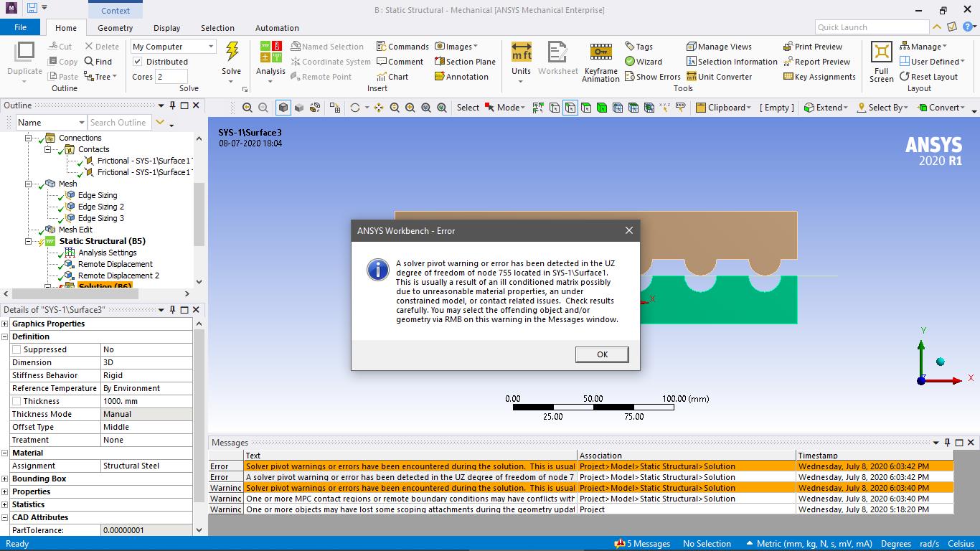
Task: Open the Worksheet view icon
Action: tap(557, 52)
